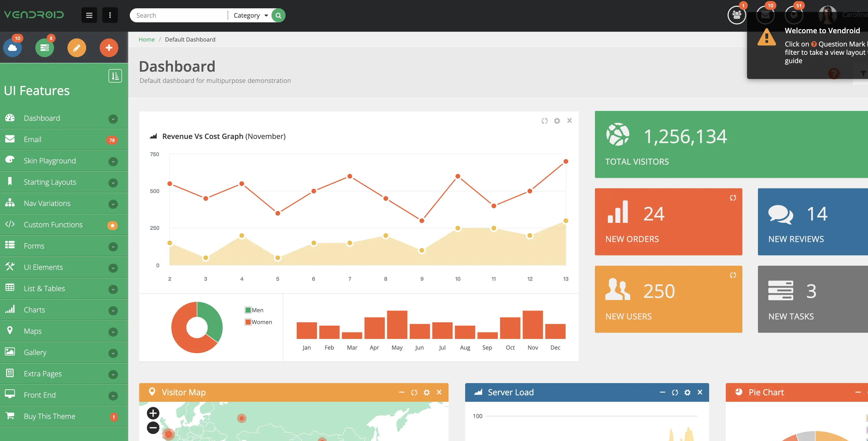868x441 pixels.
Task: Expand the Charts submenu
Action: [113, 311]
